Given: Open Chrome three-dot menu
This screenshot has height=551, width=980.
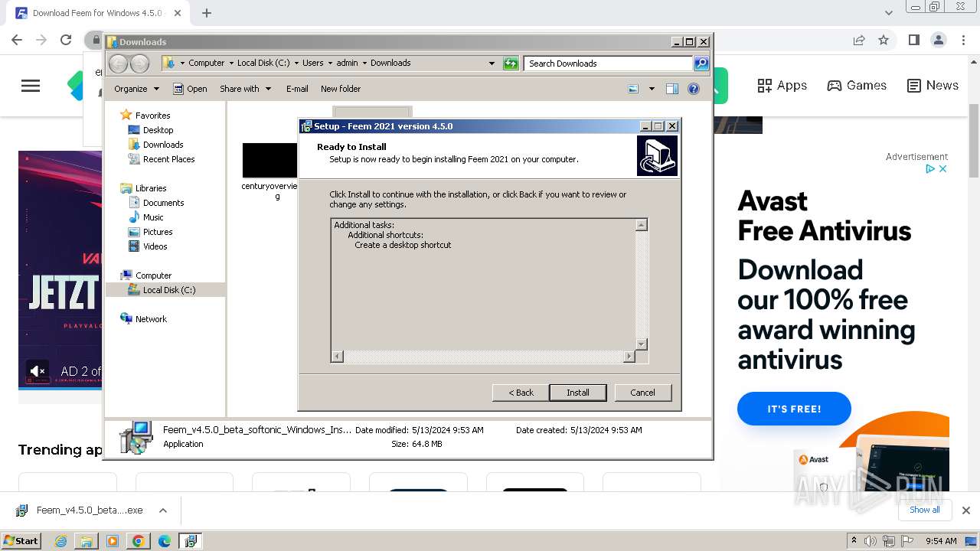Looking at the screenshot, I should pyautogui.click(x=963, y=40).
